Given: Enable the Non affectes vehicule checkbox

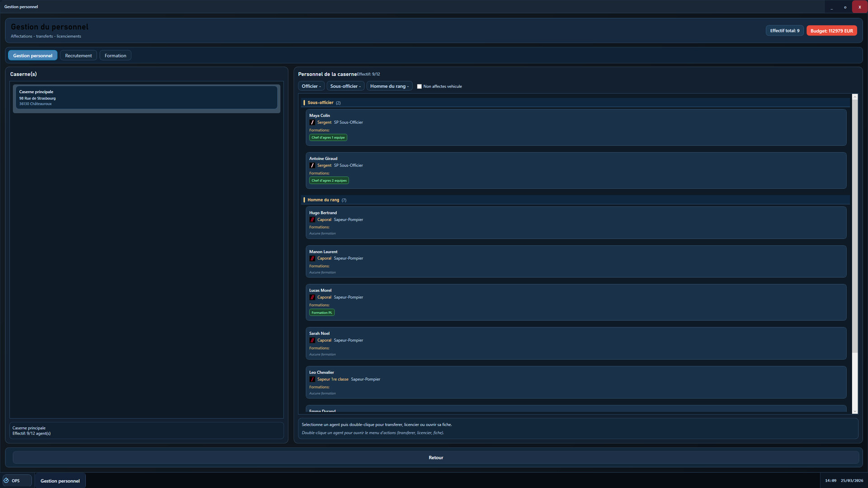Looking at the screenshot, I should point(419,86).
